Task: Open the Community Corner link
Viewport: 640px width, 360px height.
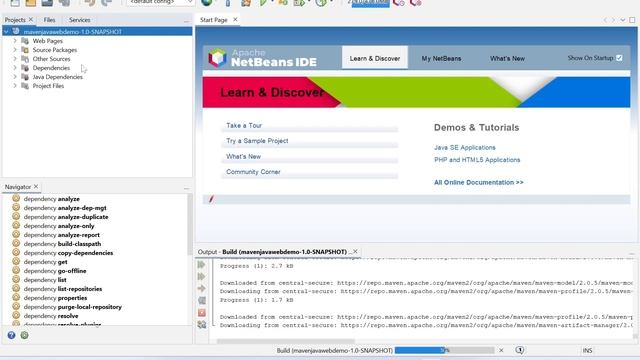Action: coord(253,172)
